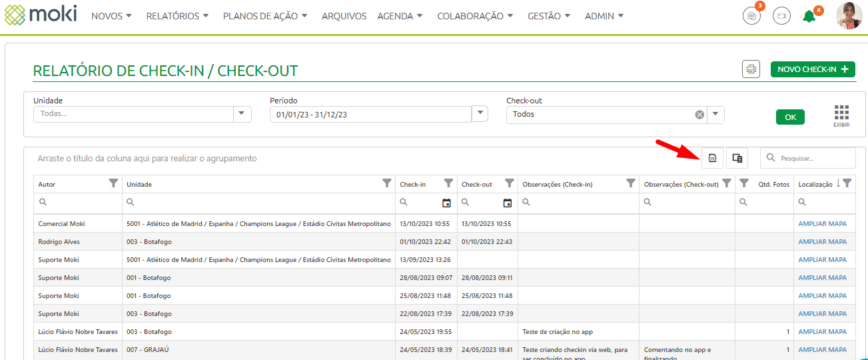This screenshot has height=360, width=868.
Task: Open the column chooser icon
Action: pyautogui.click(x=737, y=158)
